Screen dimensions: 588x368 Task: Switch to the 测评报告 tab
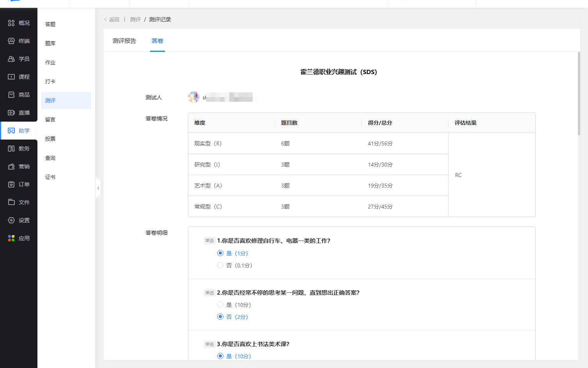tap(124, 41)
